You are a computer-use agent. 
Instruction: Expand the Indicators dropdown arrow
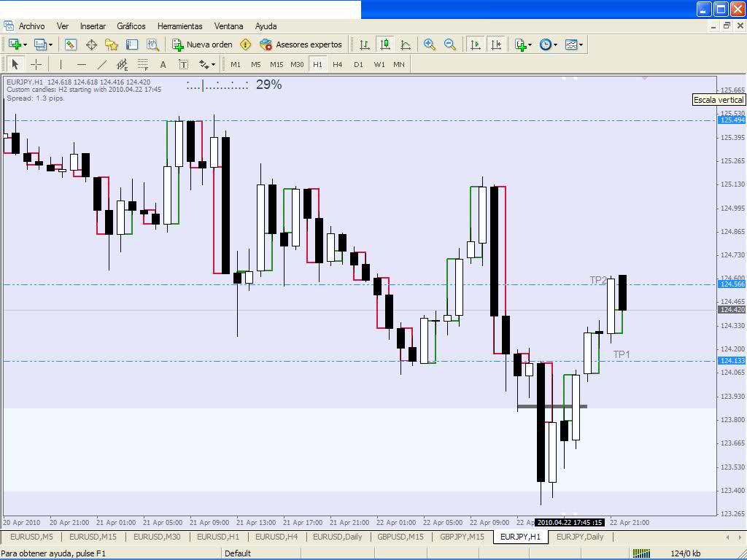click(530, 45)
